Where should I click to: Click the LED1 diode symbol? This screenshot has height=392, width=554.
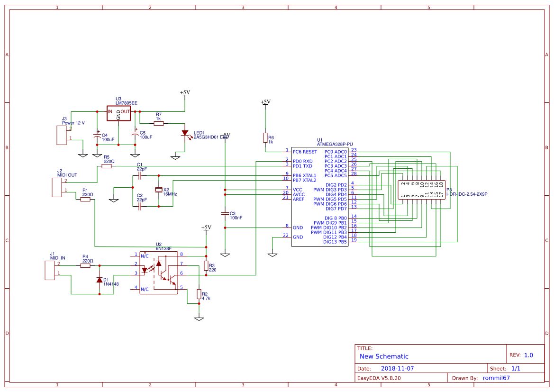point(185,134)
